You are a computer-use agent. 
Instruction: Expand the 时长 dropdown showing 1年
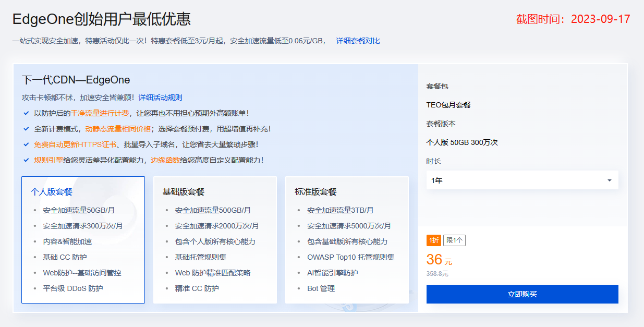pos(522,180)
